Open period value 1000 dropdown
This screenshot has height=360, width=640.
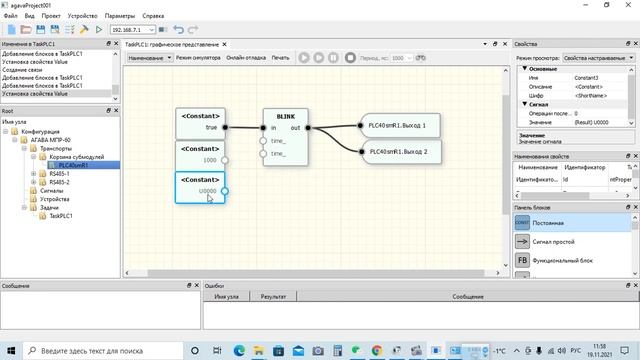click(409, 58)
